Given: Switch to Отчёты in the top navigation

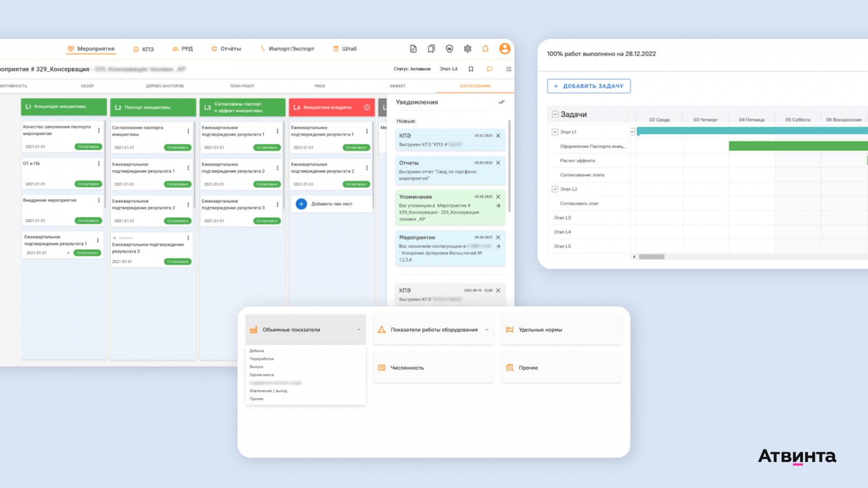Looking at the screenshot, I should tap(226, 49).
